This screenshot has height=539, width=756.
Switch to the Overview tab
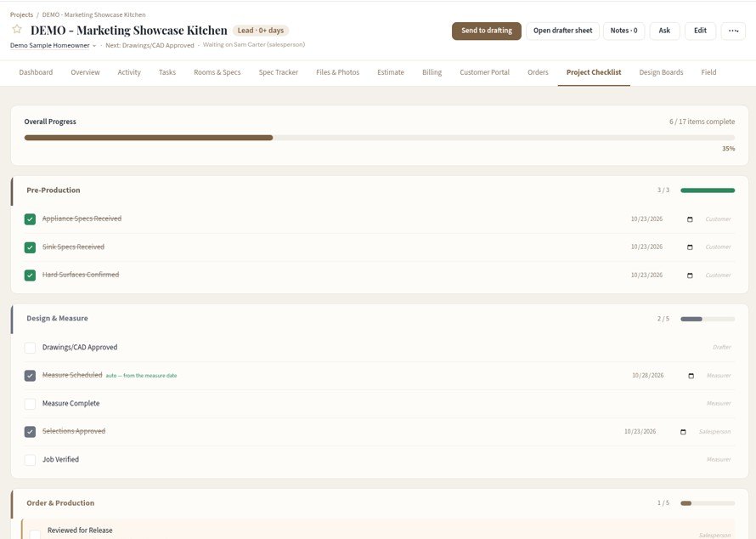point(85,72)
